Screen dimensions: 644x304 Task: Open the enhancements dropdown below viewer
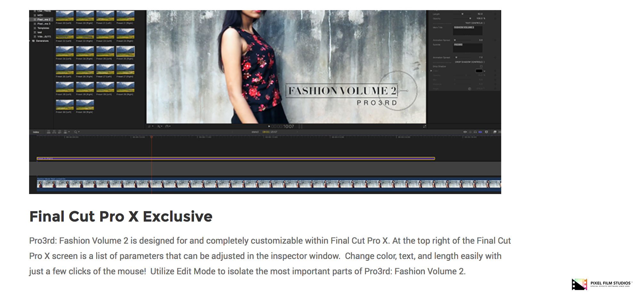click(159, 126)
